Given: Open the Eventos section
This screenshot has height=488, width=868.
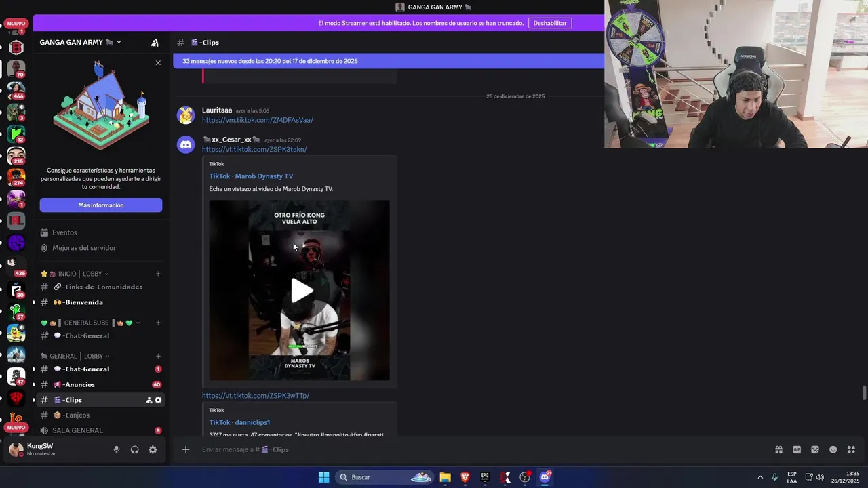Looking at the screenshot, I should pos(100,232).
